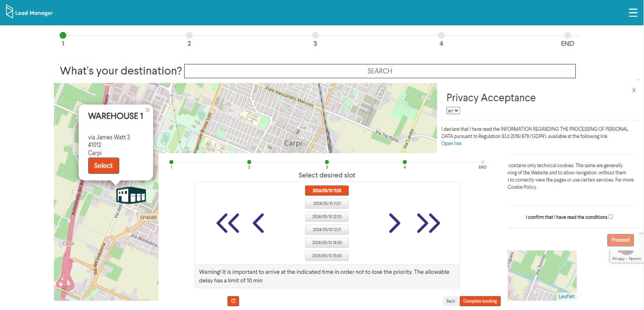The width and height of the screenshot is (644, 310).
Task: Click the warehouse building map marker
Action: (131, 195)
